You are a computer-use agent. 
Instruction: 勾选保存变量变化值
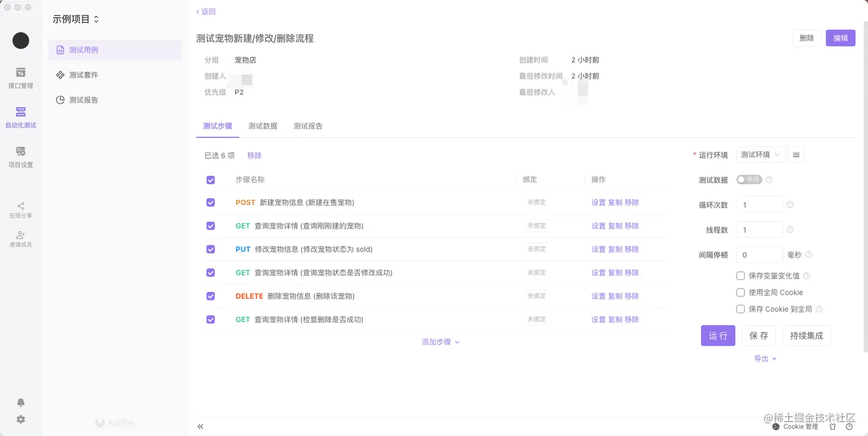(741, 276)
